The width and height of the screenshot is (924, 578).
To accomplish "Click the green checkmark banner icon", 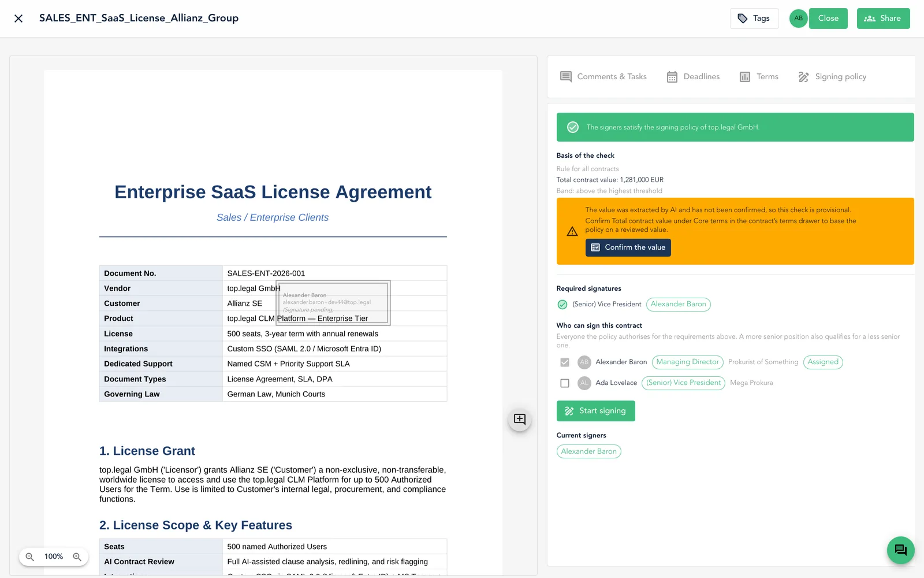I will click(573, 127).
